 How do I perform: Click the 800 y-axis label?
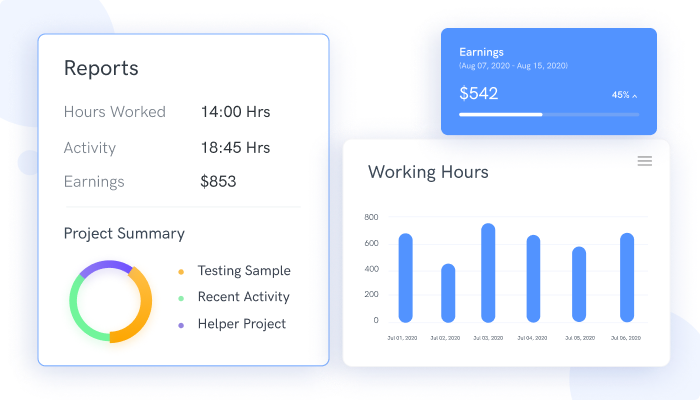[x=371, y=217]
